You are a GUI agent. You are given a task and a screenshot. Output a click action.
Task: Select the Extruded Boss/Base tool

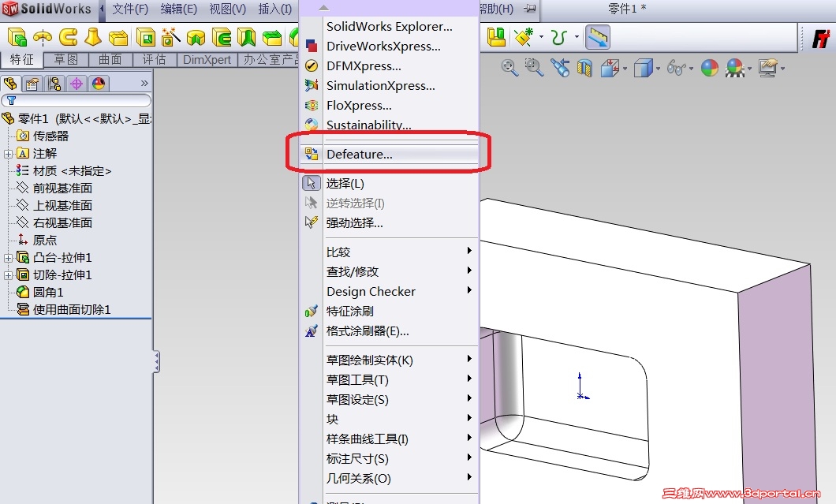click(x=17, y=37)
